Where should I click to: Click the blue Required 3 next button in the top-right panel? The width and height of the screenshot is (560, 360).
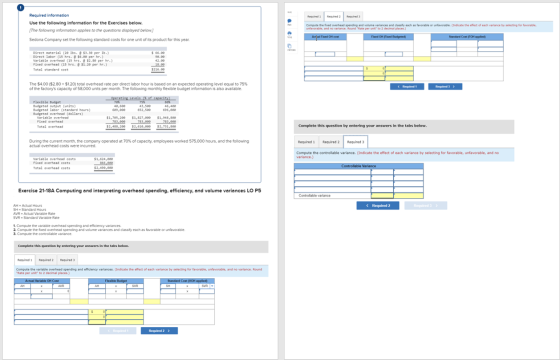coord(445,86)
